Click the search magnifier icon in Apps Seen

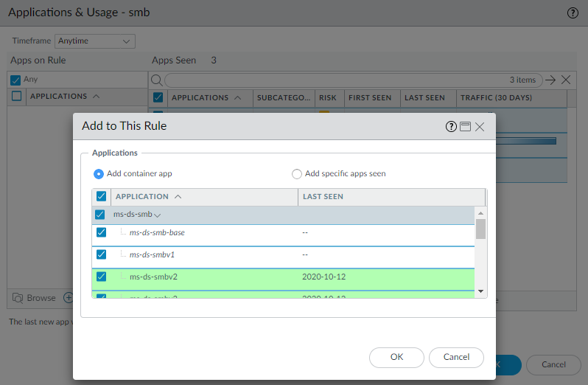tap(156, 80)
